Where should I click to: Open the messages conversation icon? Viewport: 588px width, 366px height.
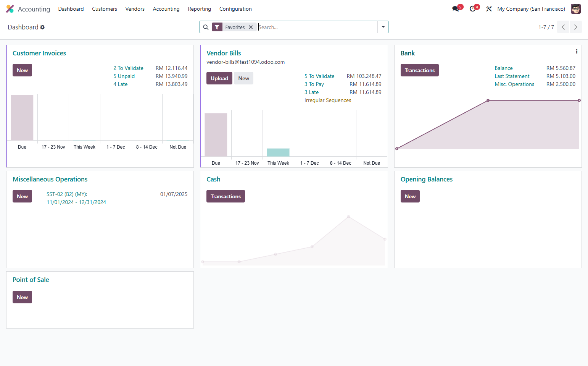pyautogui.click(x=456, y=9)
